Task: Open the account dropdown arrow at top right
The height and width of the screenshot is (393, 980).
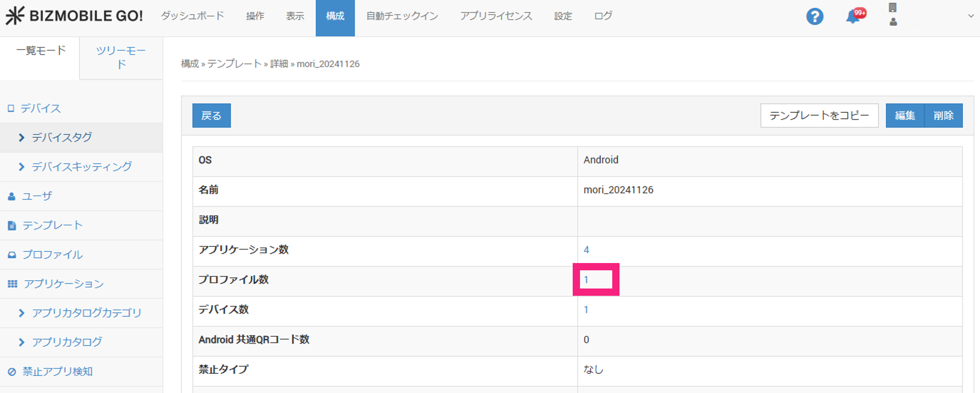Action: [971, 16]
